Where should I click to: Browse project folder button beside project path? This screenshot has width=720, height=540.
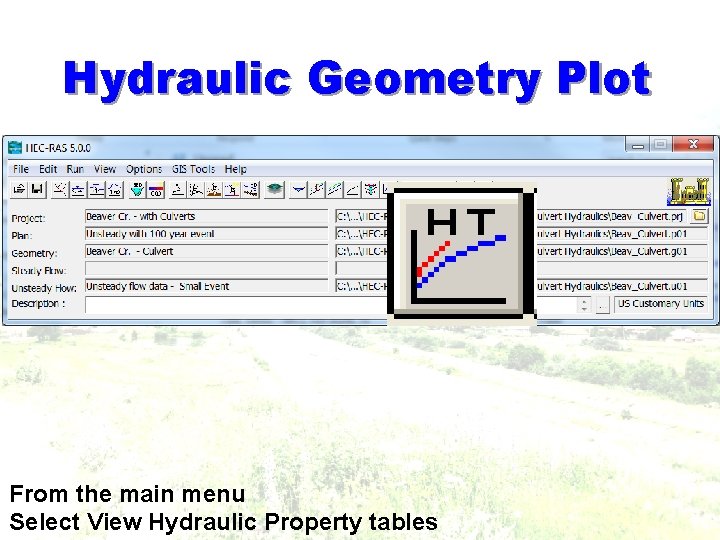point(699,216)
